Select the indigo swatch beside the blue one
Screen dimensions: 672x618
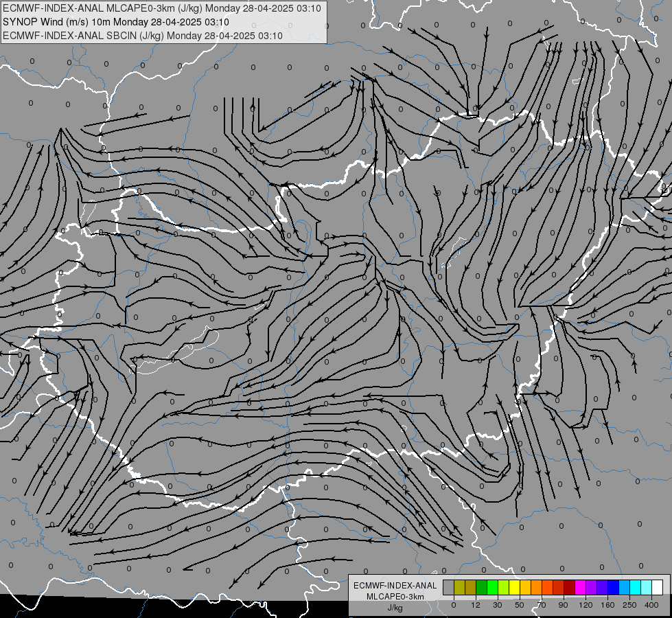point(602,587)
